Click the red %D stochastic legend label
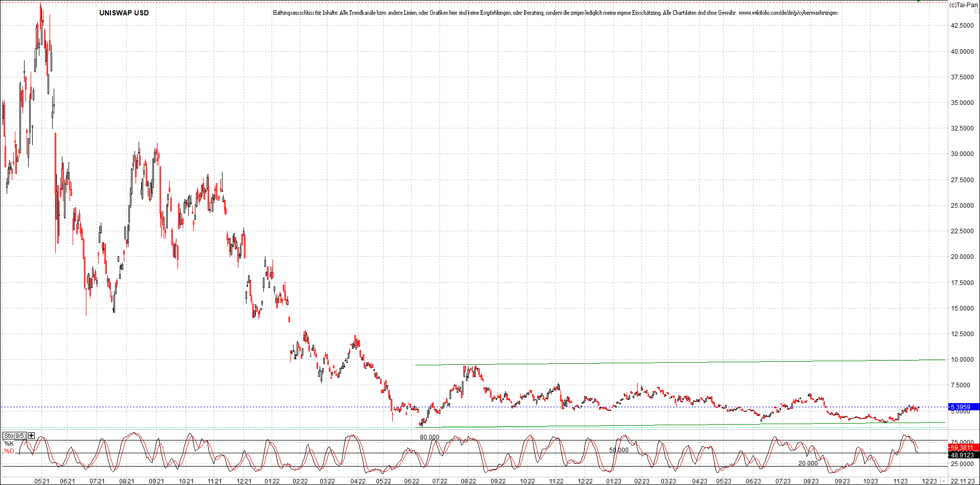Screen dimensions: 980x485 pyautogui.click(x=9, y=451)
